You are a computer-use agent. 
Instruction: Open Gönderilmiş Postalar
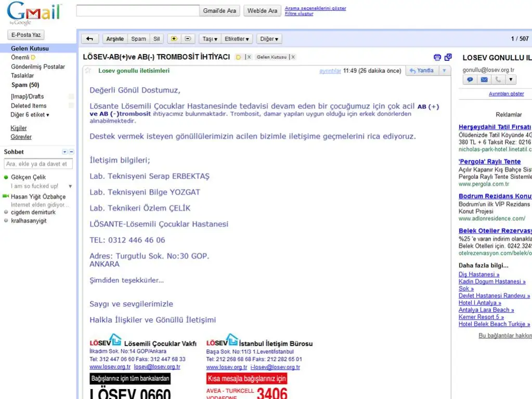point(37,67)
